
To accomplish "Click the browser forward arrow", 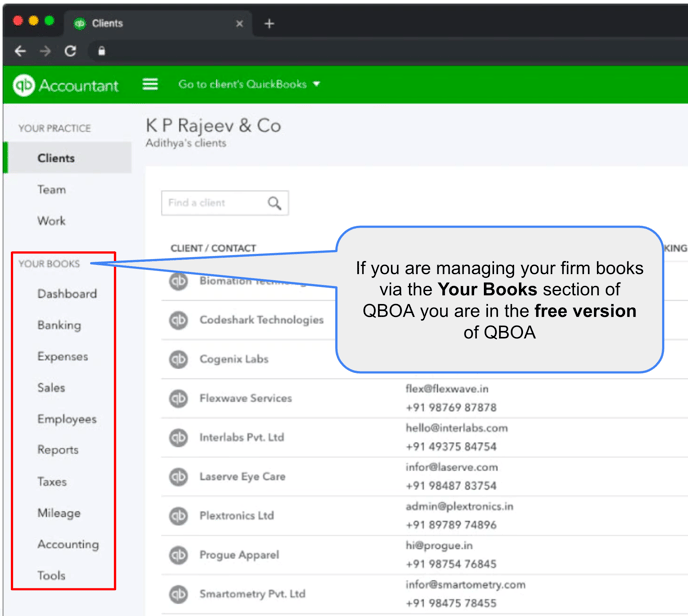I will [45, 51].
